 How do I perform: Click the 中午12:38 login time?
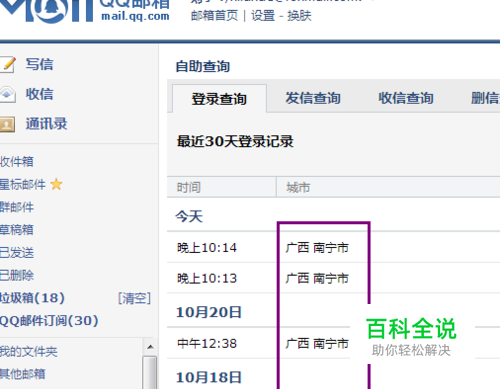click(x=207, y=343)
